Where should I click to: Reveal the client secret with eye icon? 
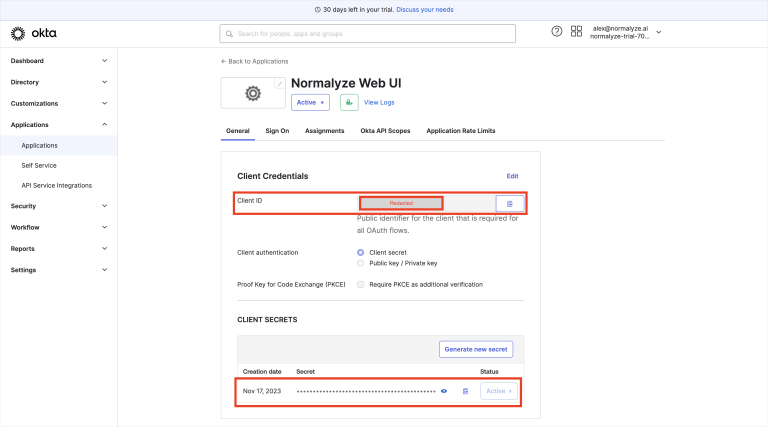444,391
